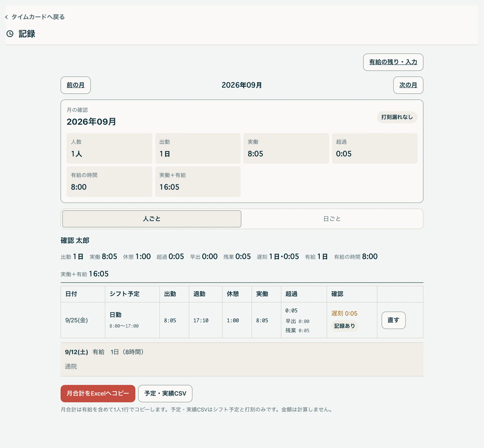Click the 直す button for 9/25(金)
The width and height of the screenshot is (484, 448).
tap(393, 320)
